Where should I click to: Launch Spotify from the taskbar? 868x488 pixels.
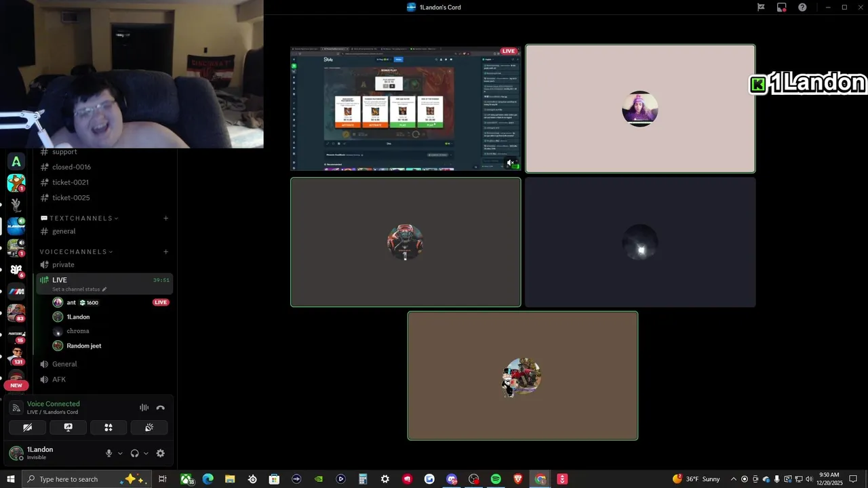496,479
